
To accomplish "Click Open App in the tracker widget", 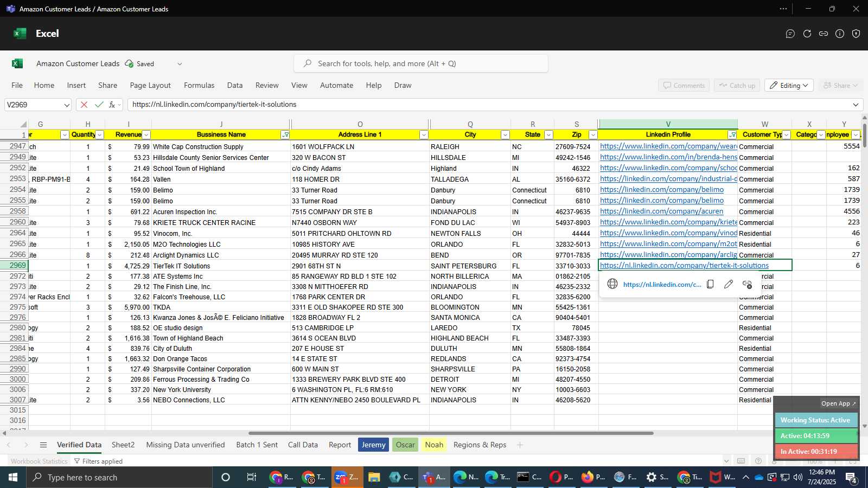I will pos(838,403).
